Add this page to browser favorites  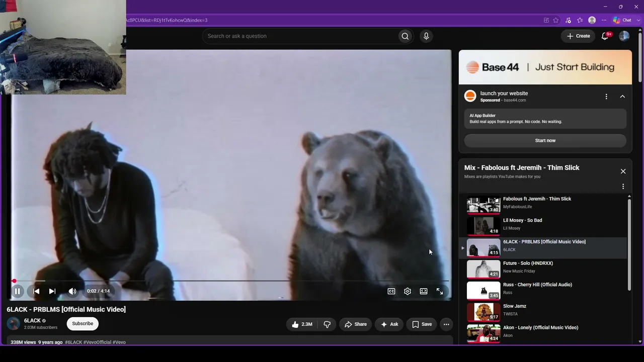[556, 20]
